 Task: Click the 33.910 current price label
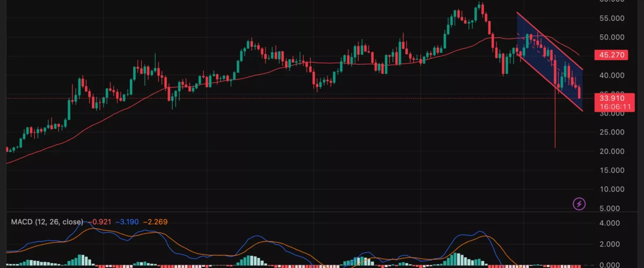(610, 98)
